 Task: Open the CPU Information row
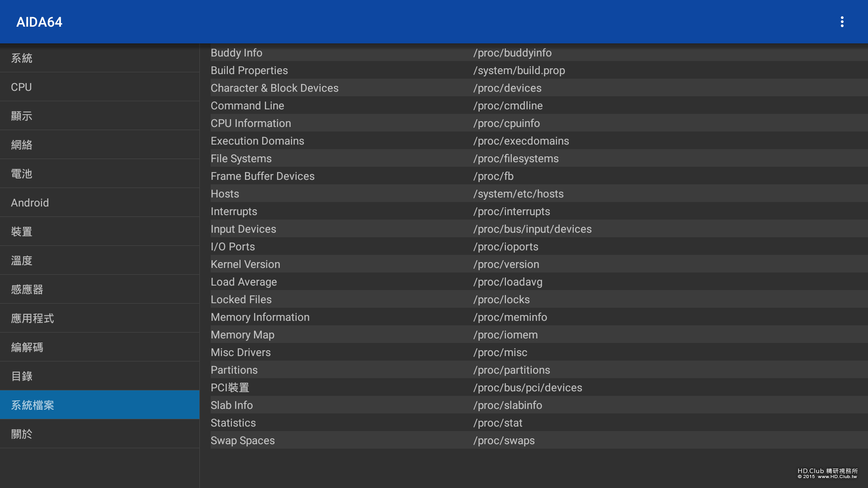coord(250,123)
